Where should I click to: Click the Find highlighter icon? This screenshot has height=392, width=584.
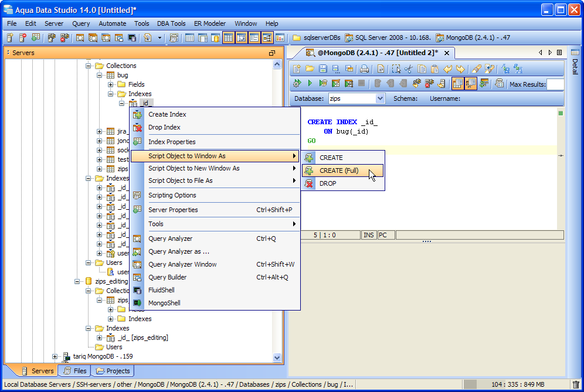[476, 69]
